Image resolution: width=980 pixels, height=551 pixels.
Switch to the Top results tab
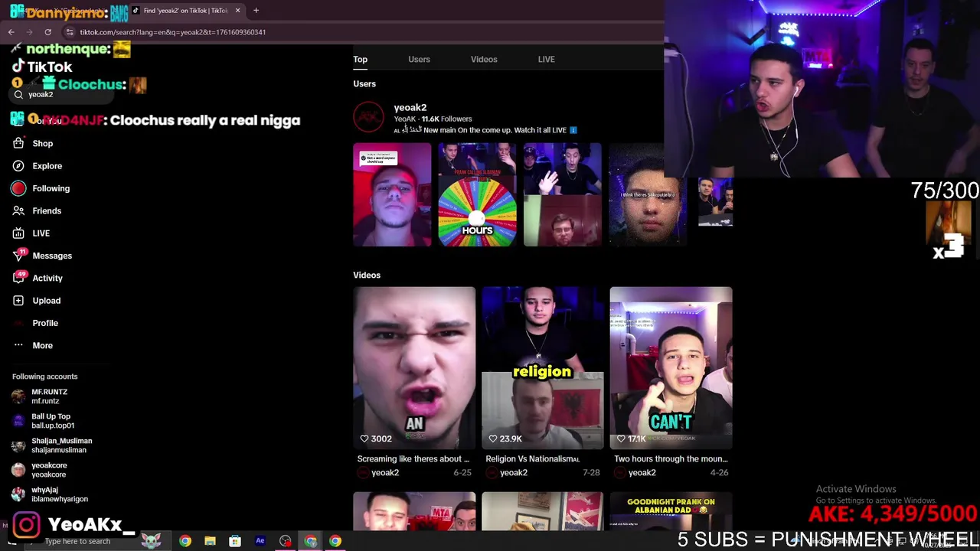pos(360,59)
